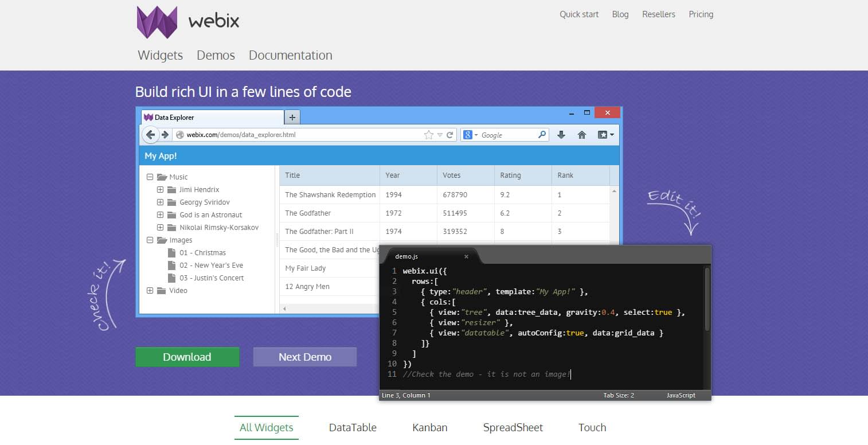This screenshot has width=868, height=445.
Task: Click the Webix purple logo icon
Action: coord(157,22)
